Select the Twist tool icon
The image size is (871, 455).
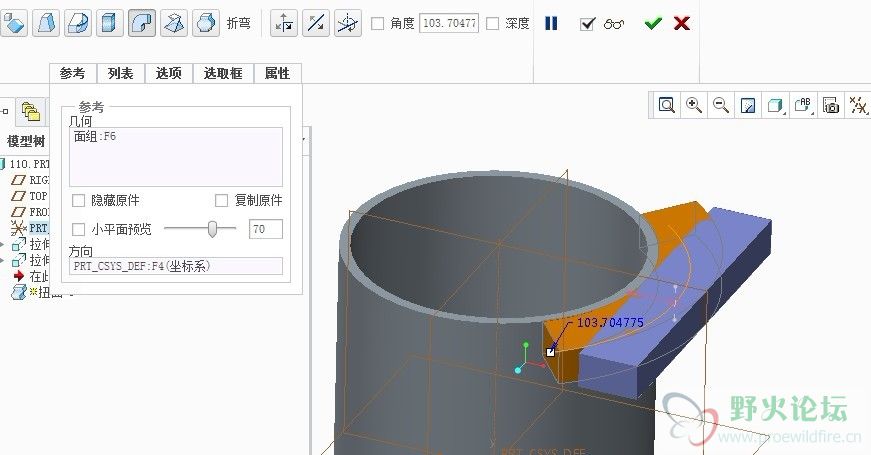(174, 23)
